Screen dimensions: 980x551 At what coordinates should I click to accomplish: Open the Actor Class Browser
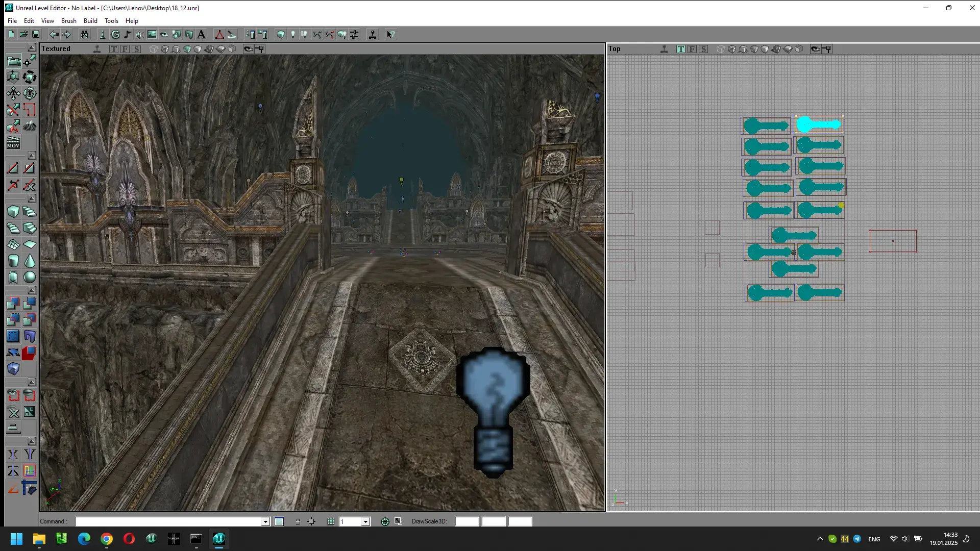click(103, 34)
